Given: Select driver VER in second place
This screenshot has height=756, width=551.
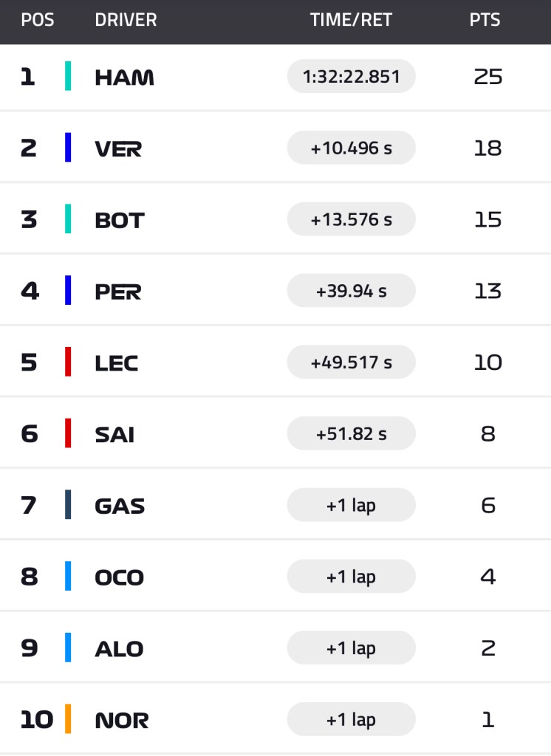Looking at the screenshot, I should tap(118, 148).
